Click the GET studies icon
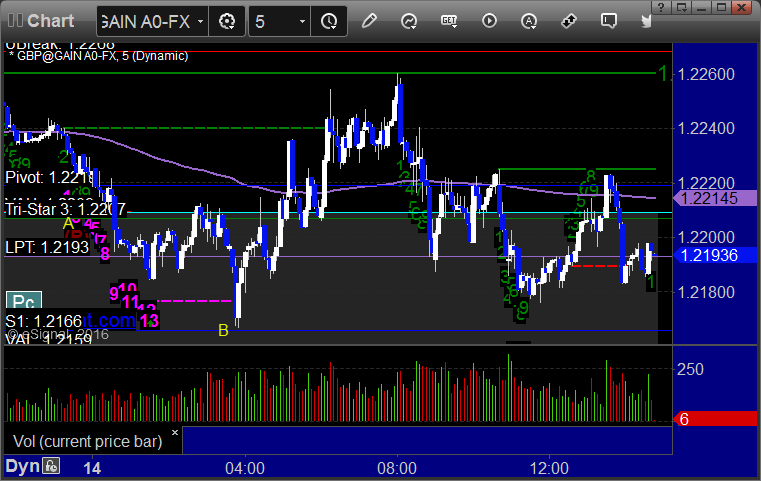 tap(449, 21)
